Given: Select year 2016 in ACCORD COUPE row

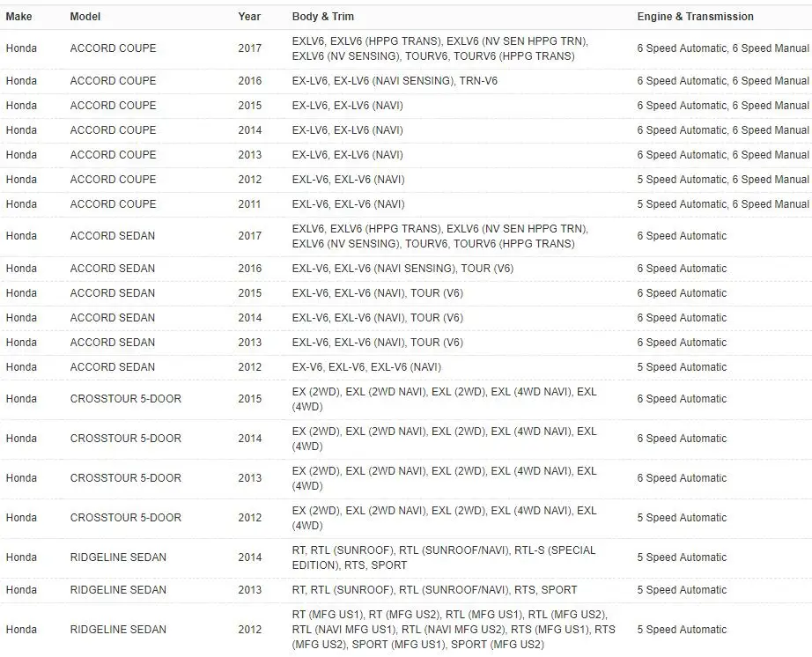Looking at the screenshot, I should click(249, 81).
